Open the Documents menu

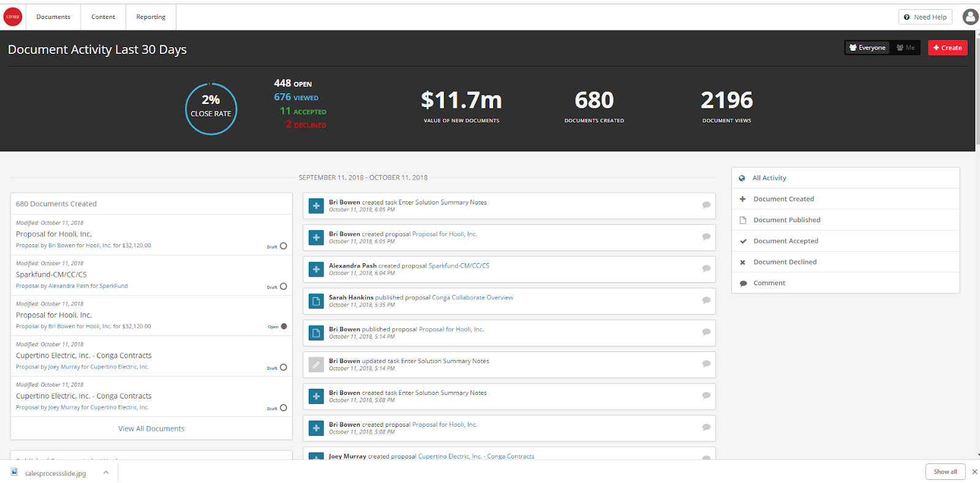(53, 17)
